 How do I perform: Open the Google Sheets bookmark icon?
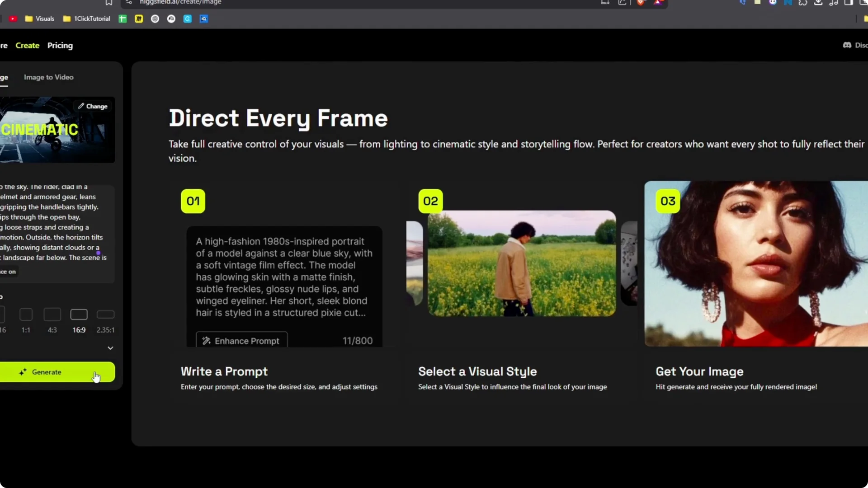tap(123, 19)
